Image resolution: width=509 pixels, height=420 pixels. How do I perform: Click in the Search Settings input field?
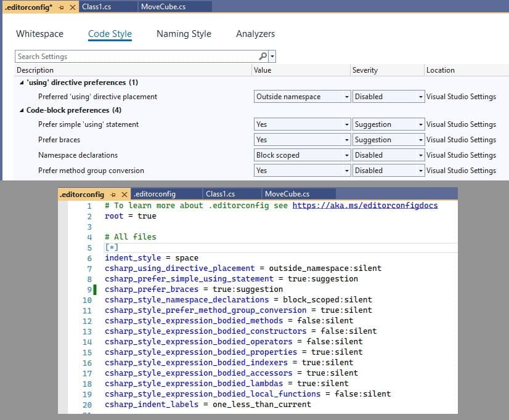123,56
